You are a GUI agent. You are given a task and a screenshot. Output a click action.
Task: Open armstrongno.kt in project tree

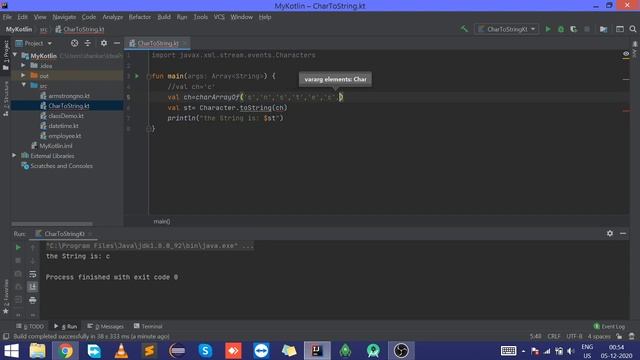[69, 96]
